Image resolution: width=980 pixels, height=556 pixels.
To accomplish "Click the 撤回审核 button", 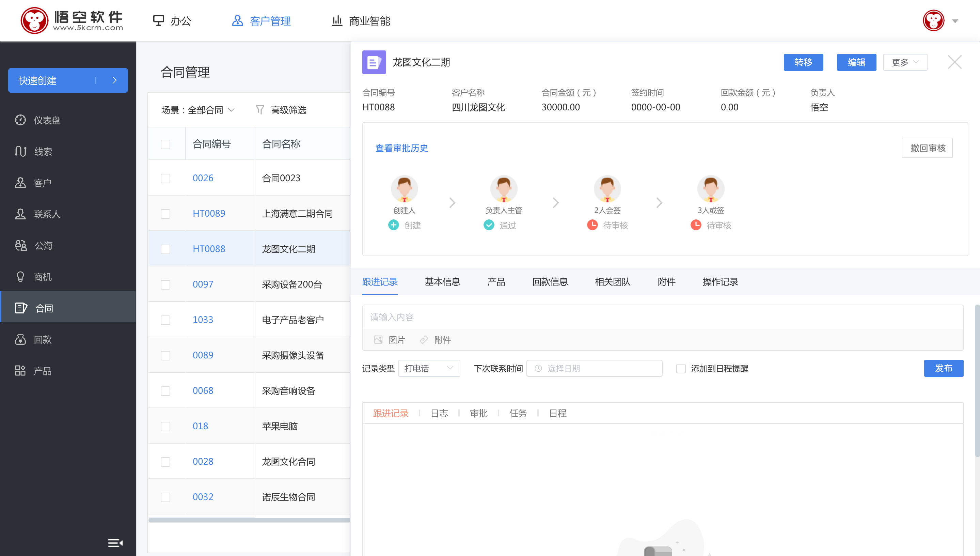I will coord(927,148).
